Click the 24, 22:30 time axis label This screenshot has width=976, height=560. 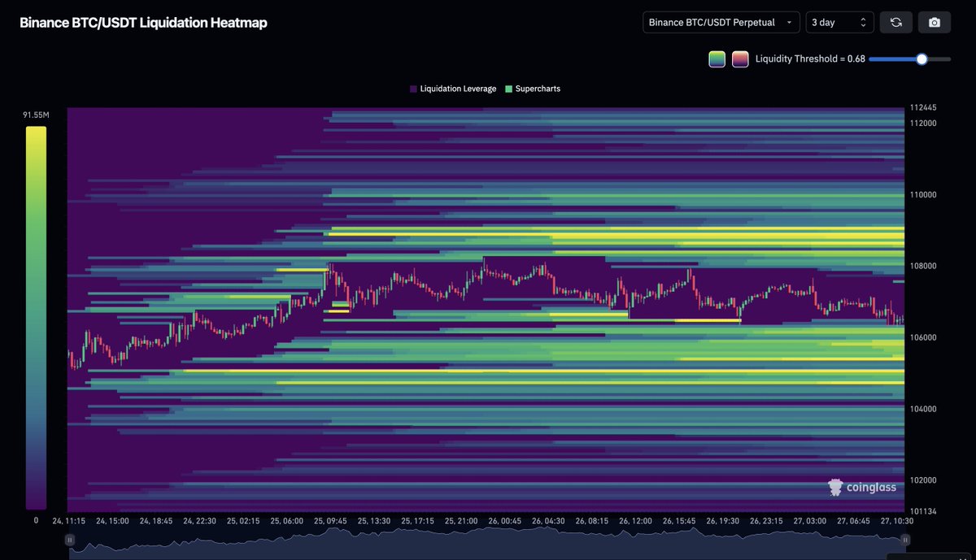coord(201,521)
